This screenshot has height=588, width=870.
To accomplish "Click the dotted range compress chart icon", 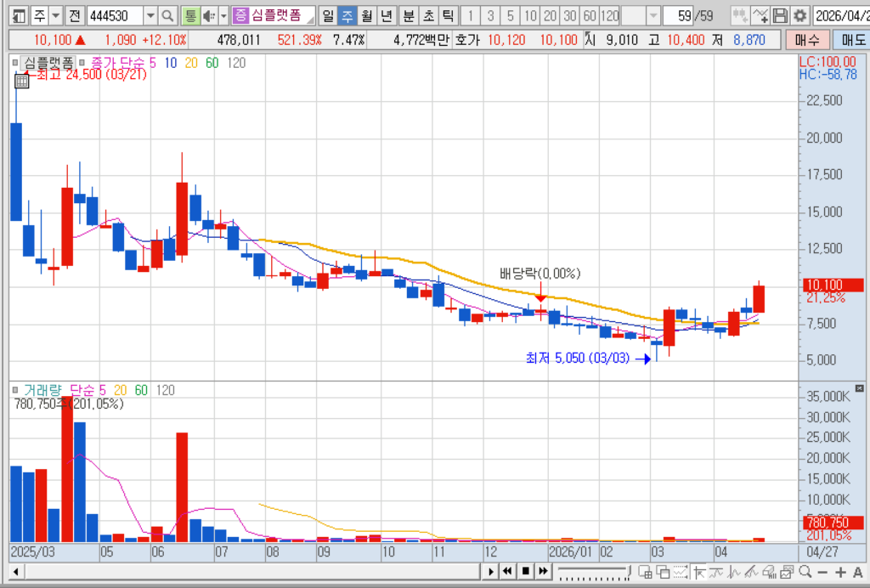I will [681, 571].
